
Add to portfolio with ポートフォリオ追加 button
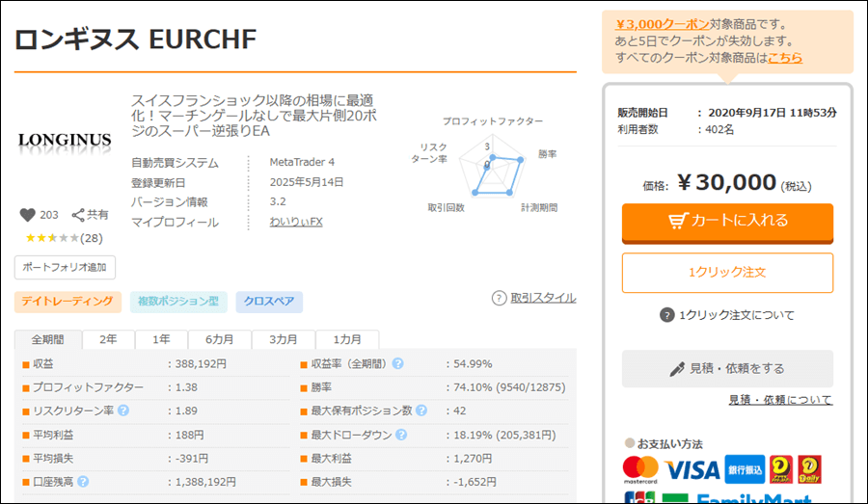point(65,267)
